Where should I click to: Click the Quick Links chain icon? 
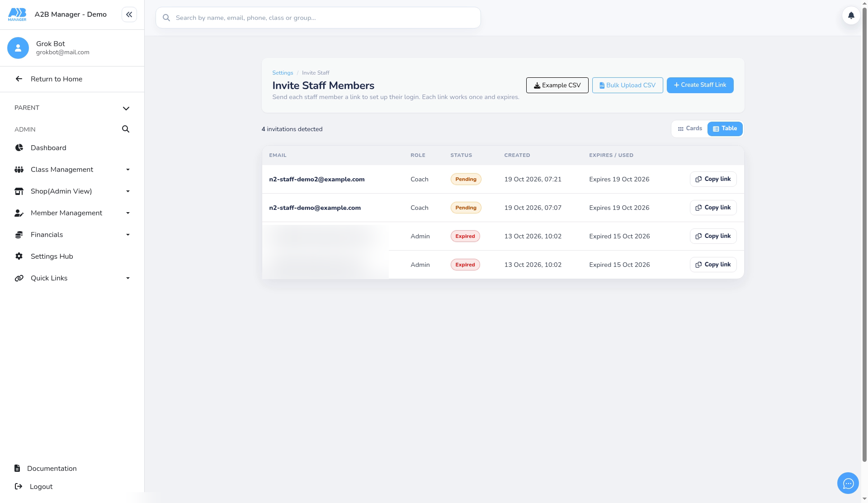coord(19,278)
